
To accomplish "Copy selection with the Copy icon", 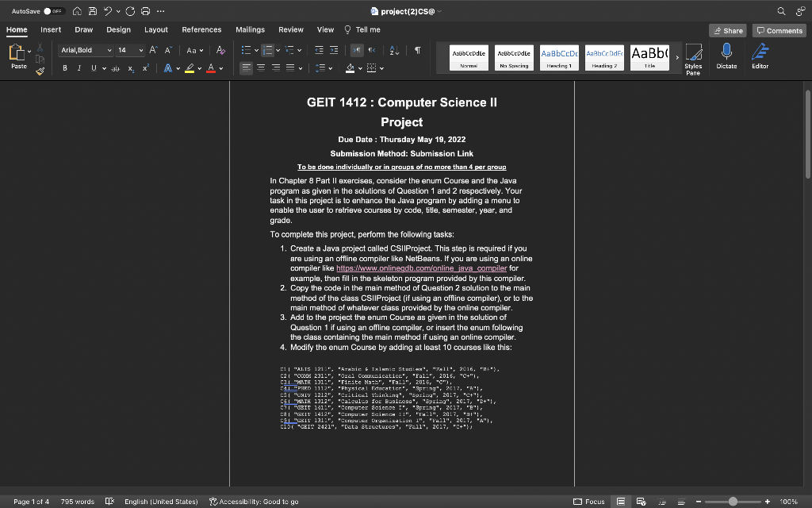I will (40, 59).
